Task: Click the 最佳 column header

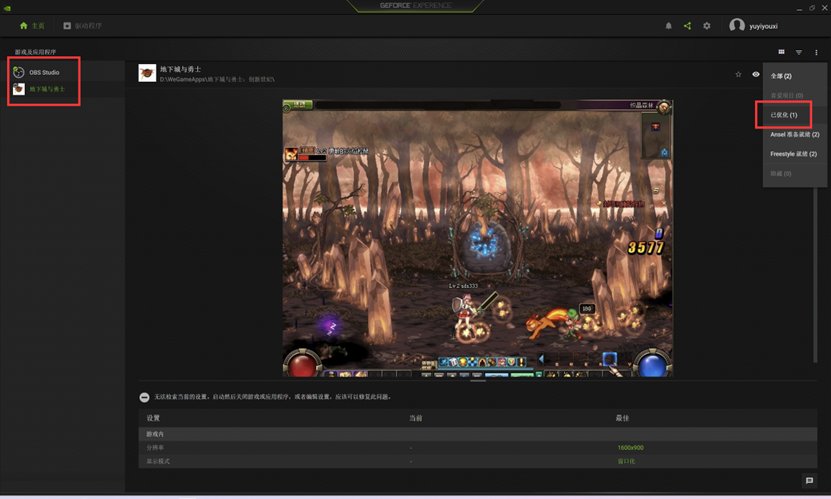Action: point(622,418)
